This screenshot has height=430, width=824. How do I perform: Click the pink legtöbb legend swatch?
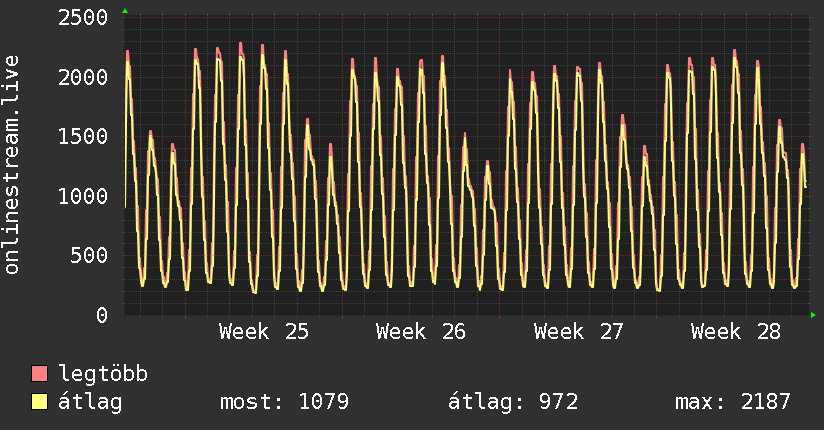pos(39,374)
